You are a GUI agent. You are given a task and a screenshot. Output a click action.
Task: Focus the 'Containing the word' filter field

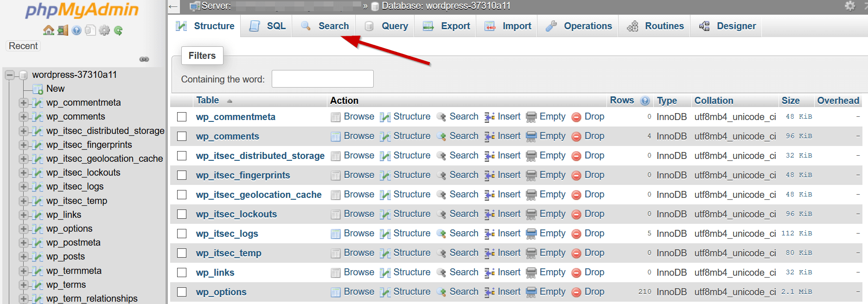[x=322, y=79]
